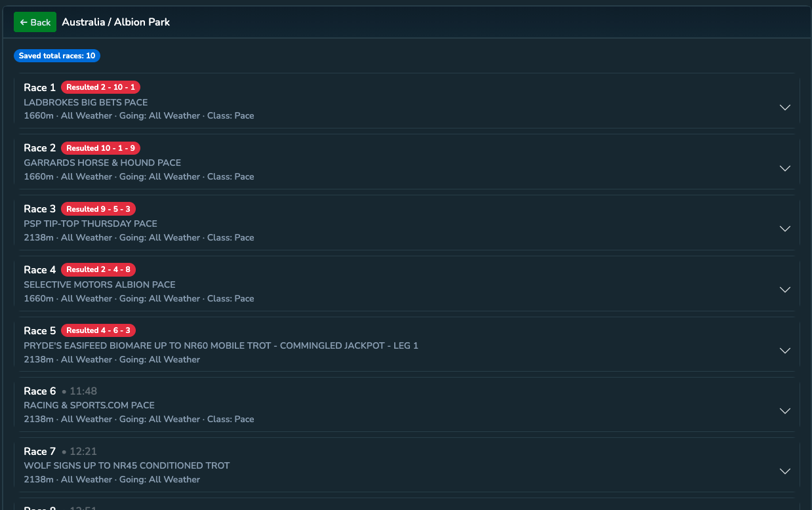Click the Race 4 '1660m · All Weather' details line

(139, 298)
